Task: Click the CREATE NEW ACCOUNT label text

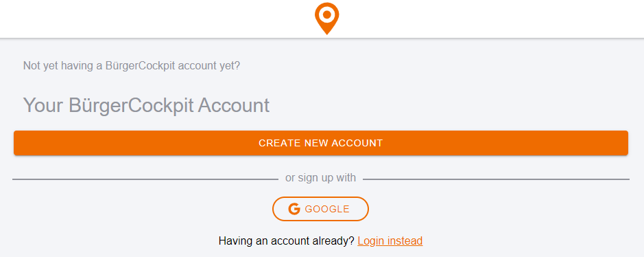Action: [321, 143]
